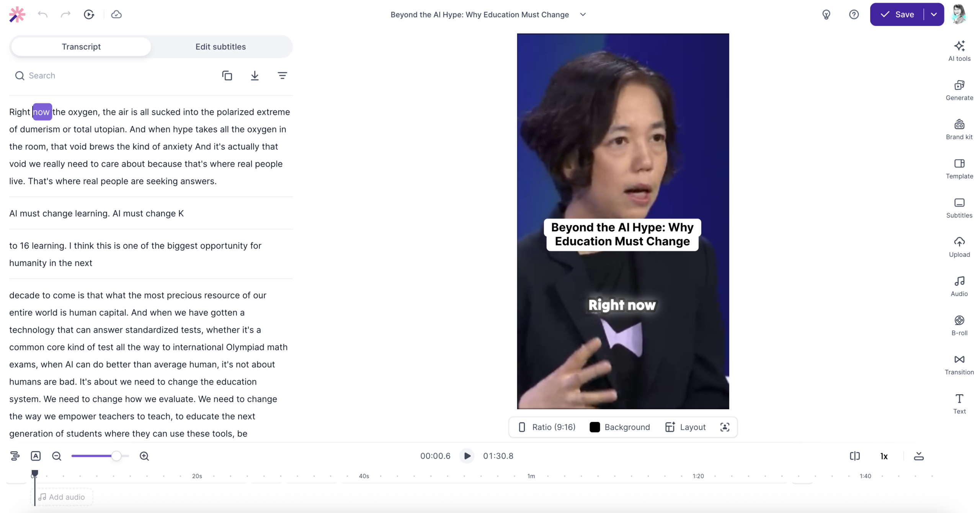Open the Transition panel

[x=959, y=364]
